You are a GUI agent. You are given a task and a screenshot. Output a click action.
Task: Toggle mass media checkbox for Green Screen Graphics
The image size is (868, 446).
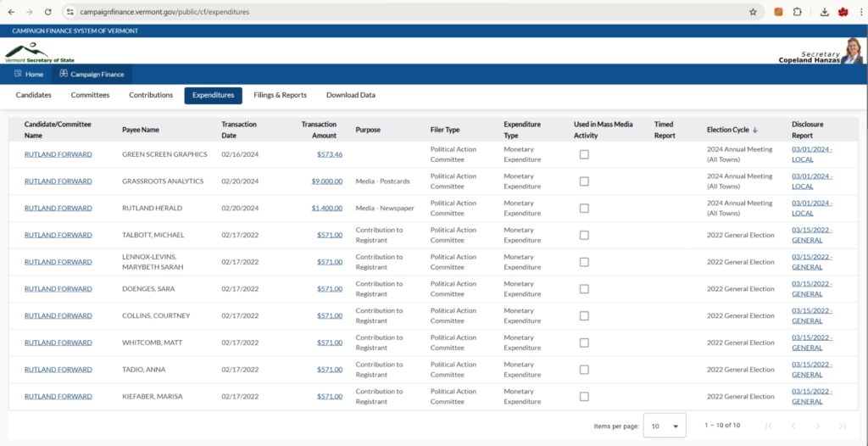pyautogui.click(x=584, y=154)
